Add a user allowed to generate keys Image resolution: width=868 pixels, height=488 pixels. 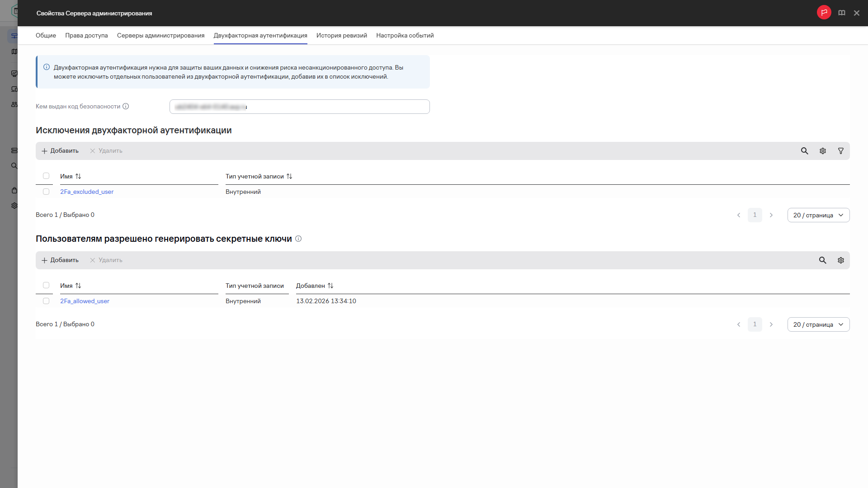(x=60, y=260)
